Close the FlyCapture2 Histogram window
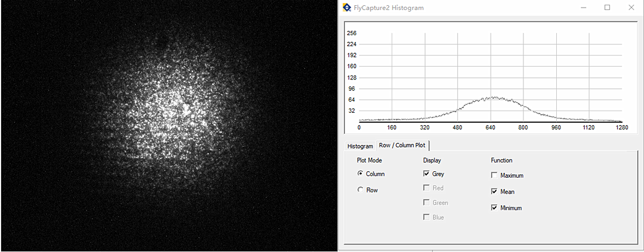Viewport: 644px width, 252px height. coord(631,8)
